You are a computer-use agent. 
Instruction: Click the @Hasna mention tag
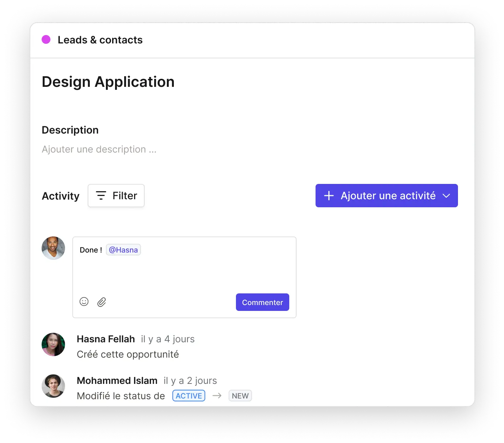(123, 250)
